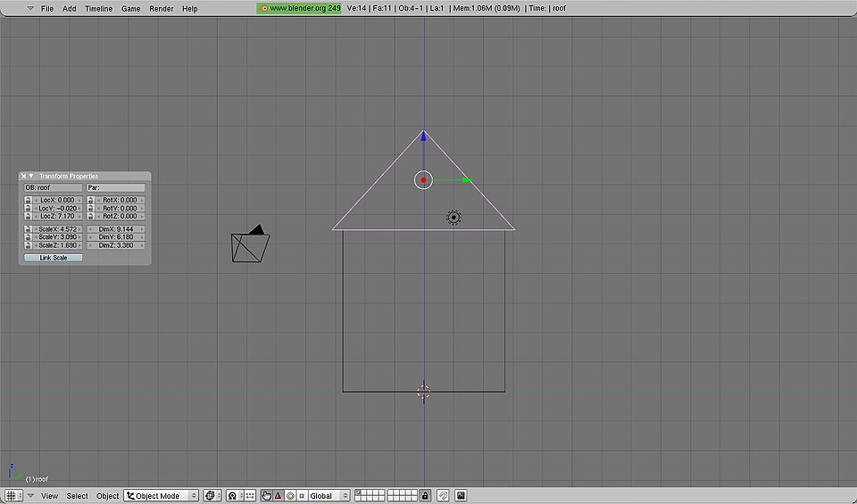Click the scale manipulator square icon
857x504 pixels.
tap(302, 495)
